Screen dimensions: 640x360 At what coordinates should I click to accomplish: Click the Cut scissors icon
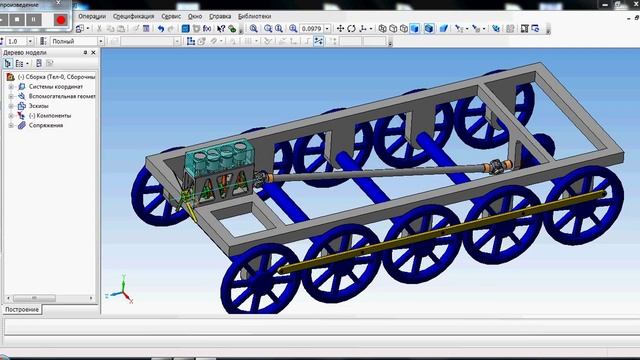click(x=99, y=29)
